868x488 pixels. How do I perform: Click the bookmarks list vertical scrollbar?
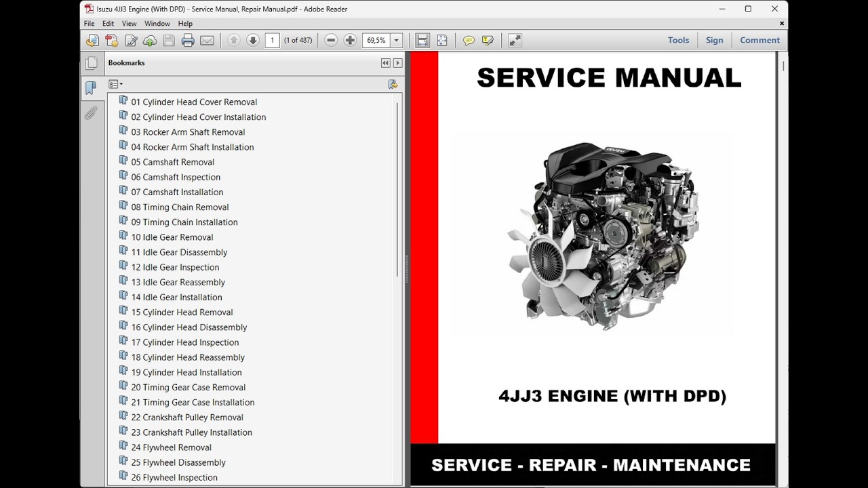397,190
